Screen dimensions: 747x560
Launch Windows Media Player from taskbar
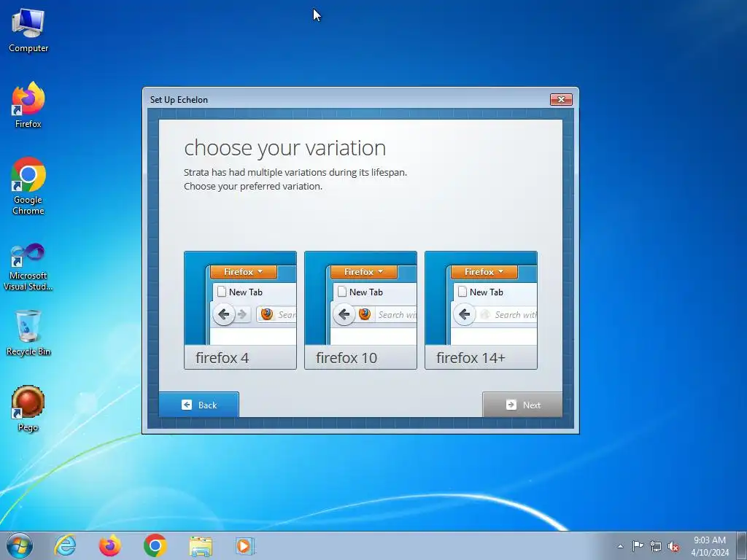pyautogui.click(x=245, y=545)
